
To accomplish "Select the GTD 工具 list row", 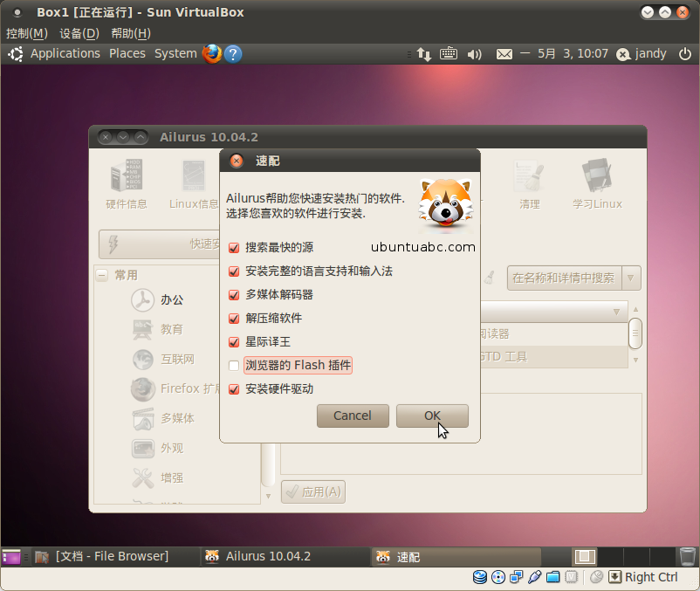I will [553, 357].
